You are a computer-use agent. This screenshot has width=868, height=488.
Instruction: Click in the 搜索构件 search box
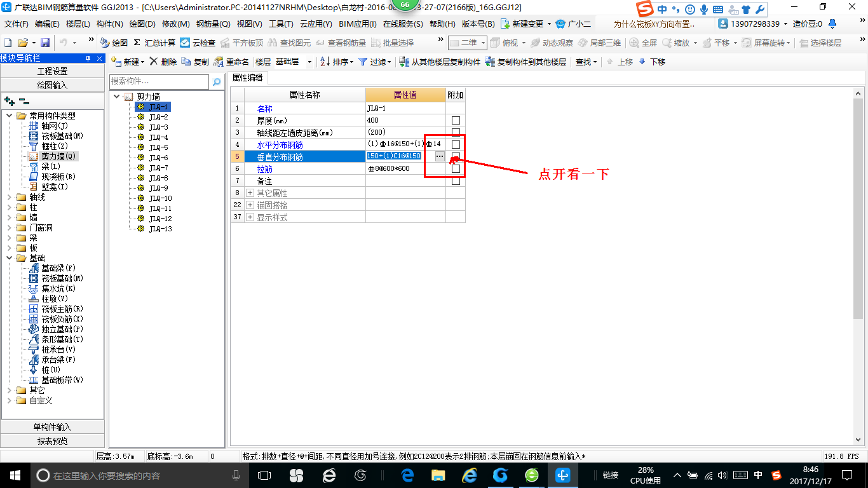coord(159,81)
